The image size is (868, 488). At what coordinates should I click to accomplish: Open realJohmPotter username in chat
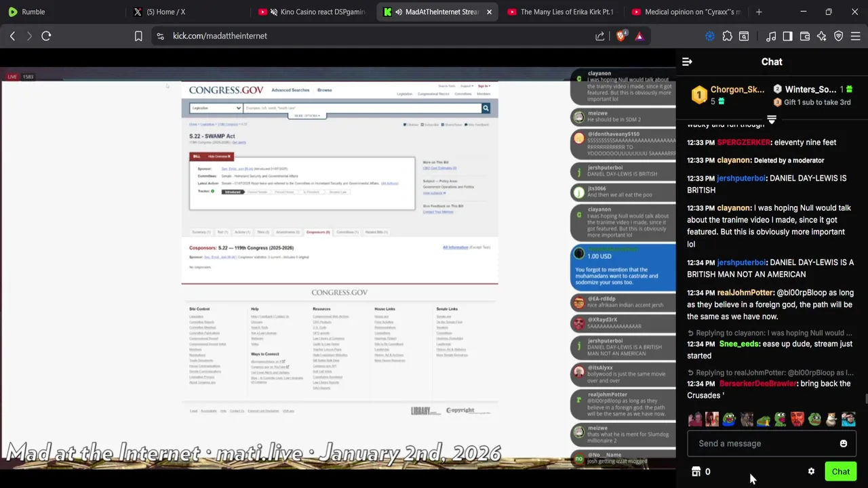pyautogui.click(x=745, y=293)
